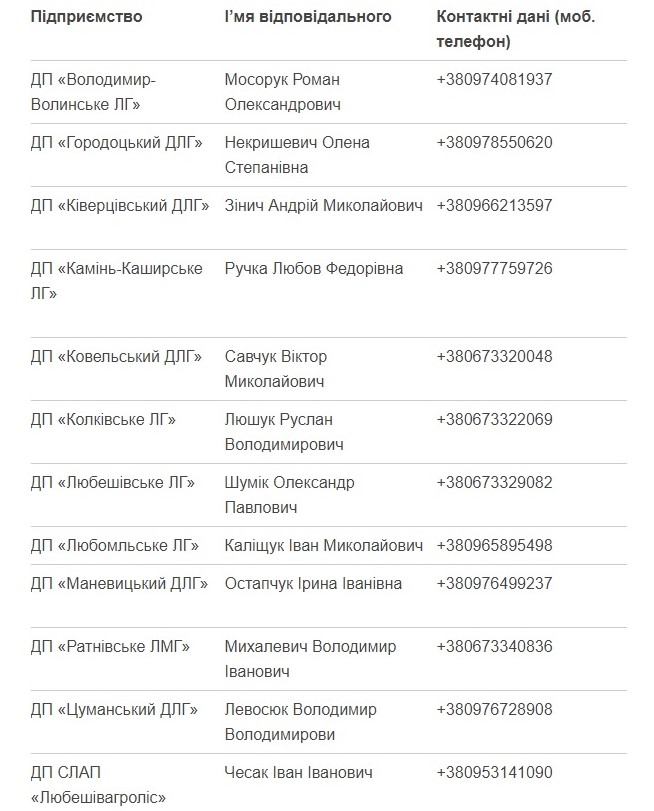
Task: Click the phone number +380953141090
Action: pos(494,773)
